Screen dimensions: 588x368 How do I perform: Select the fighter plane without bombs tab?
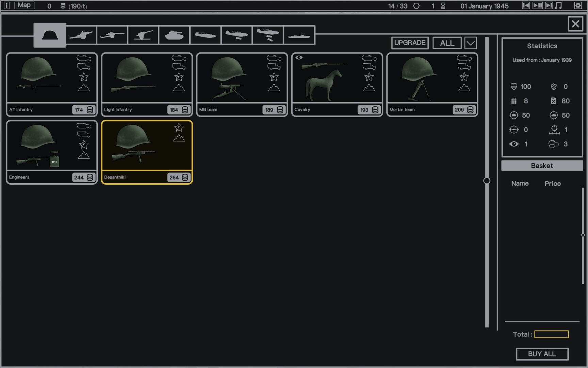(236, 35)
